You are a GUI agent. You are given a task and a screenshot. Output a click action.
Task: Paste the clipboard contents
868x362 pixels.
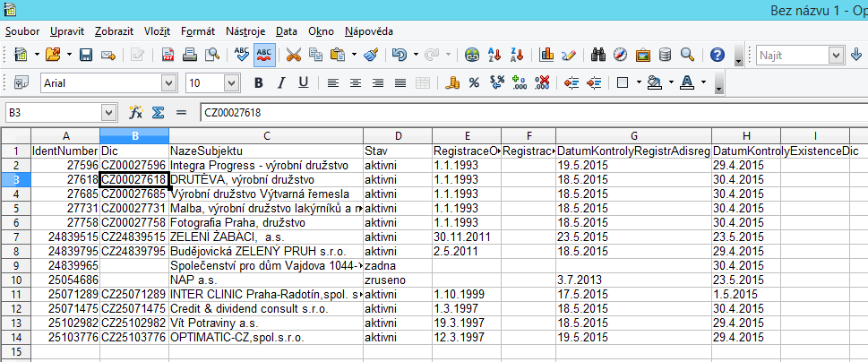pyautogui.click(x=337, y=55)
